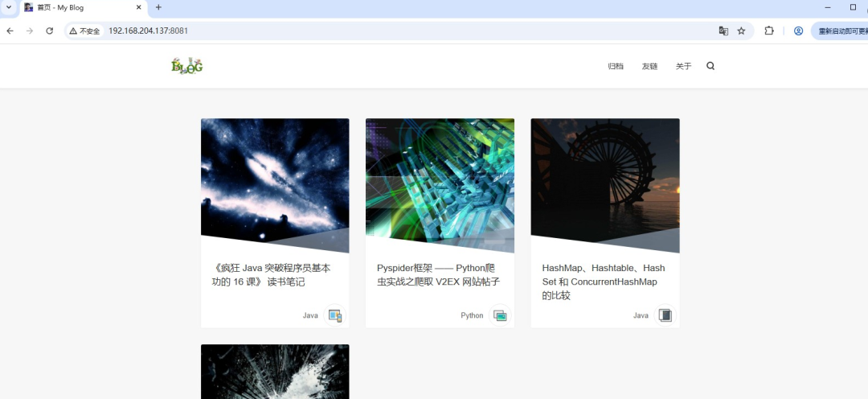
Task: Click the abstract teal cover image thumbnail
Action: (440, 186)
